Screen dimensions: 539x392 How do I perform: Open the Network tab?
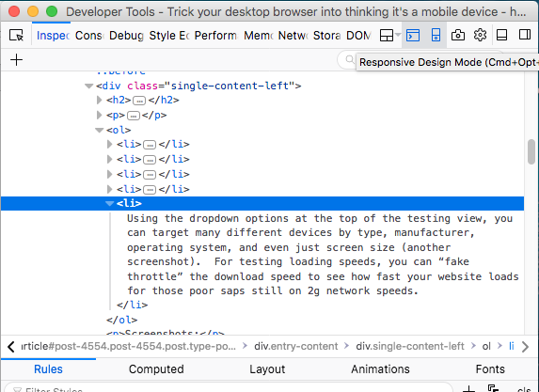coord(293,36)
